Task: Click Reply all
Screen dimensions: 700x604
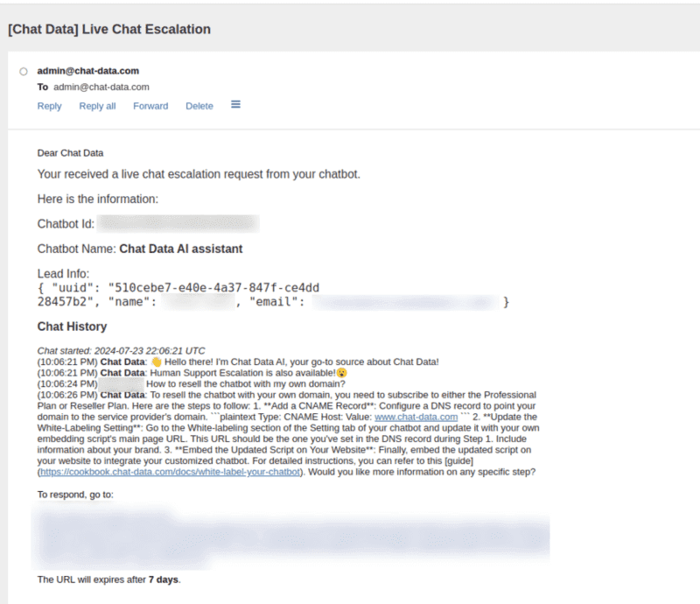Action: [96, 105]
